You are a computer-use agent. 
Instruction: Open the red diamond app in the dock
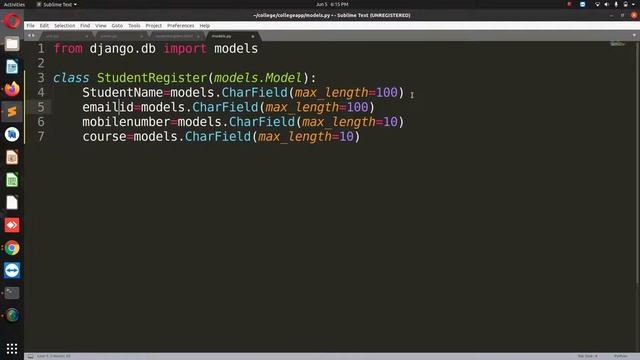(x=12, y=225)
